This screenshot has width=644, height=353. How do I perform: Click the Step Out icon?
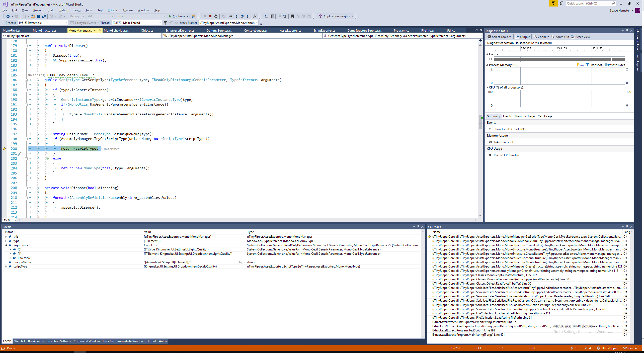(x=248, y=16)
